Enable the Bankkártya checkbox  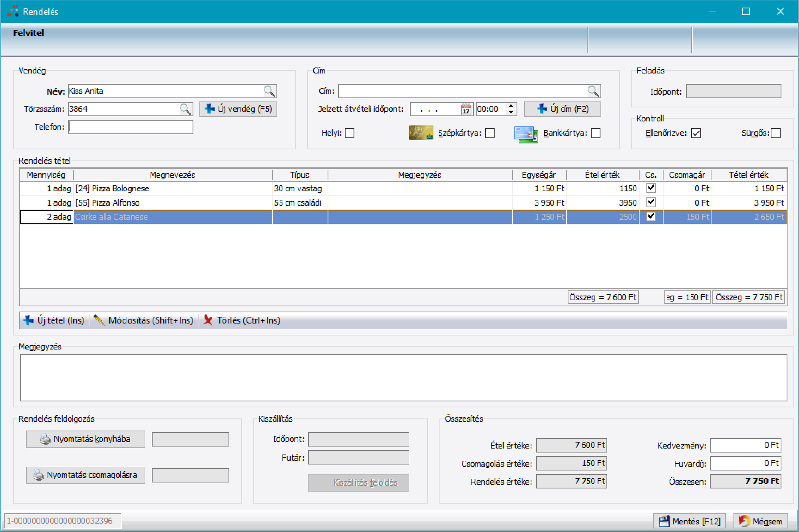(x=596, y=133)
